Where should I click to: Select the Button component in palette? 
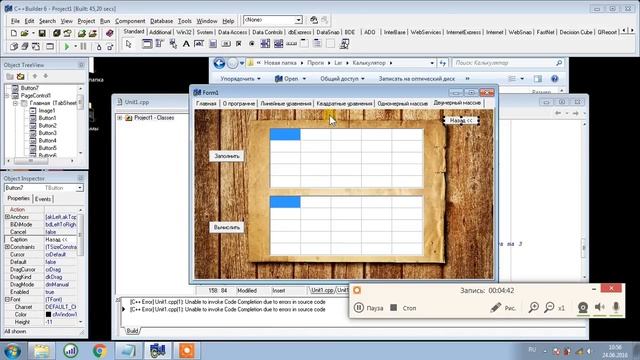pos(226,44)
